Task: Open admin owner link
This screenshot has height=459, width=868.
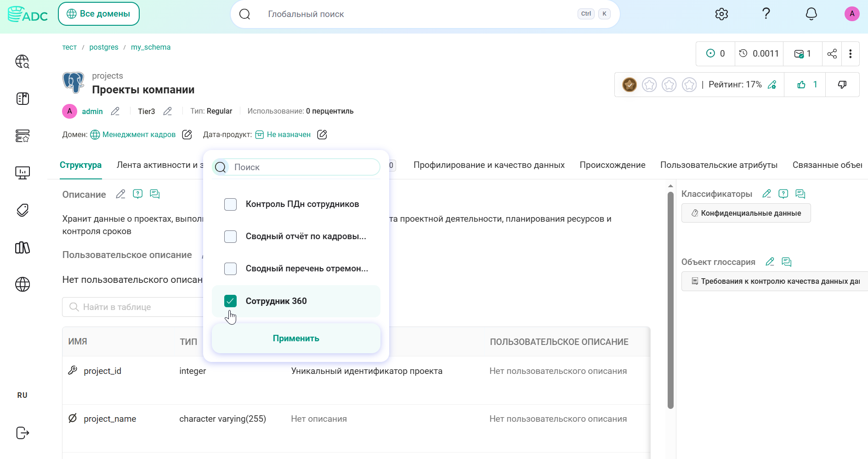Action: [x=92, y=111]
